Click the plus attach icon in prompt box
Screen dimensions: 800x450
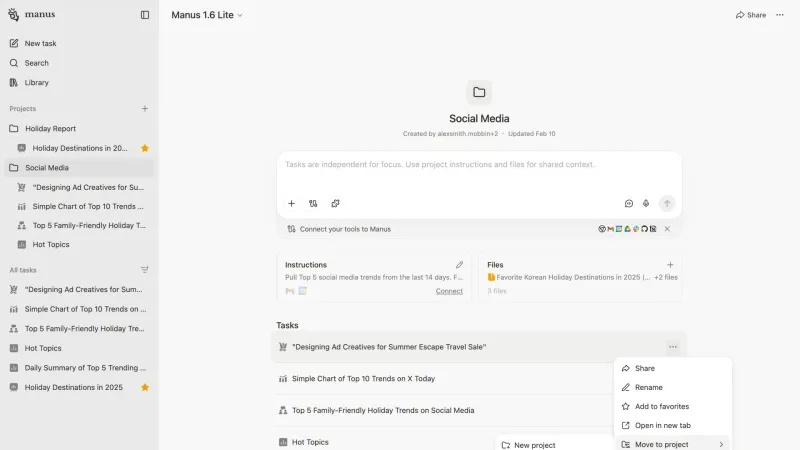point(291,203)
